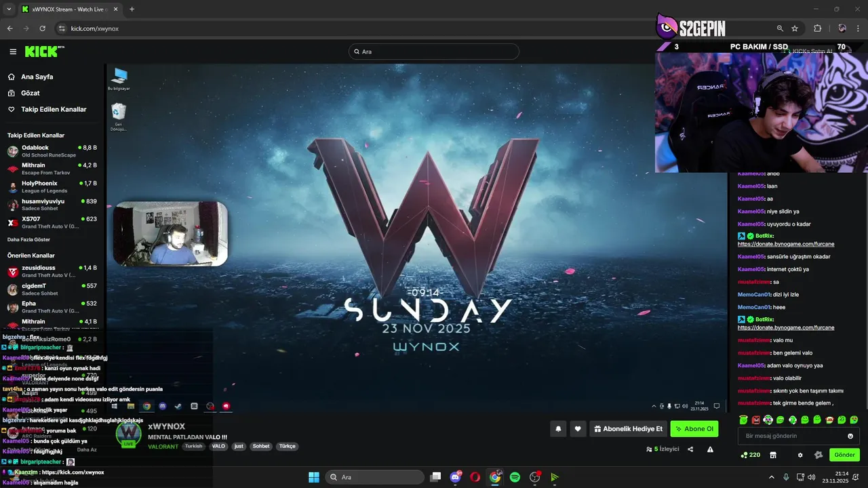This screenshot has height=488, width=868.
Task: Expand Daha Fazla Göster in followed channels
Action: (x=28, y=239)
